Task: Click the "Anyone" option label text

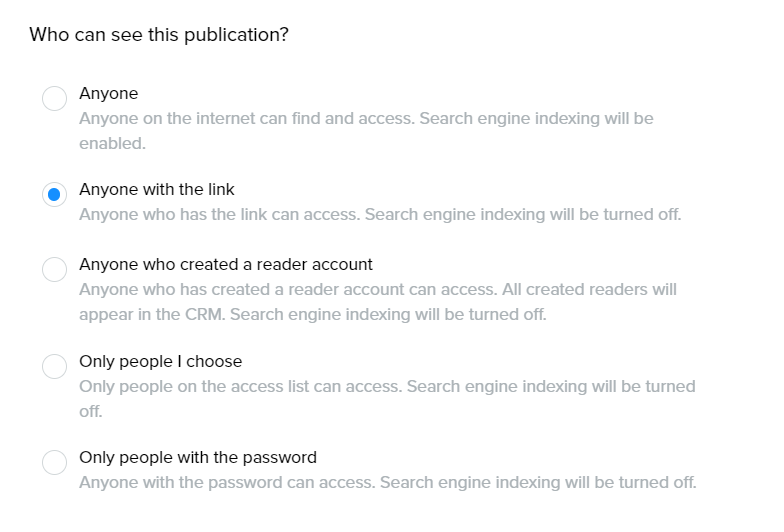Action: click(109, 93)
